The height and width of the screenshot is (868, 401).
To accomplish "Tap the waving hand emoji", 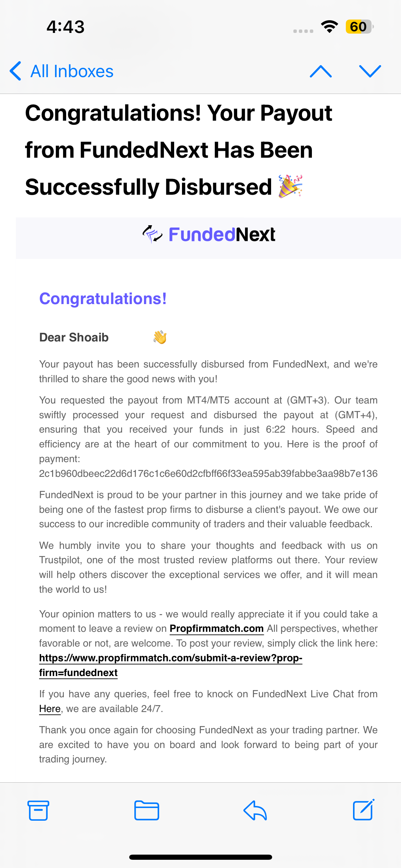I will [x=160, y=337].
